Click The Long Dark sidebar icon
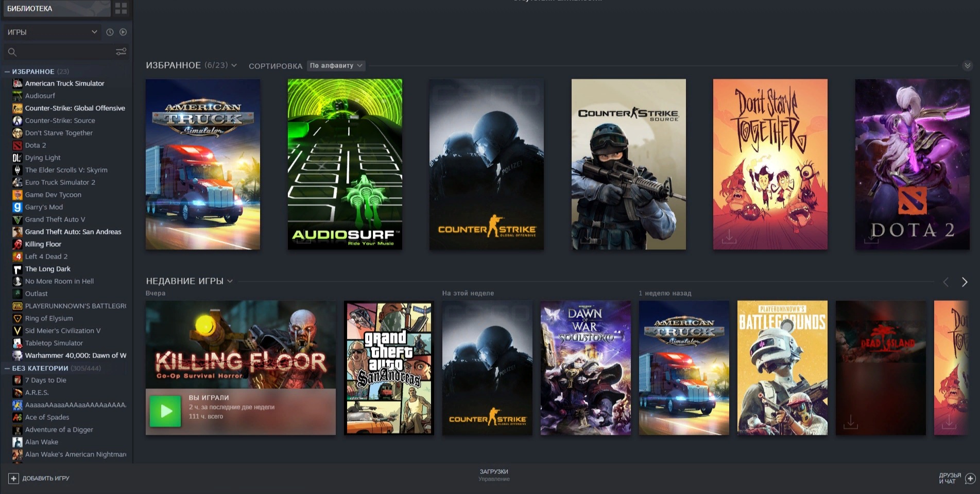The width and height of the screenshot is (980, 494). pos(18,269)
